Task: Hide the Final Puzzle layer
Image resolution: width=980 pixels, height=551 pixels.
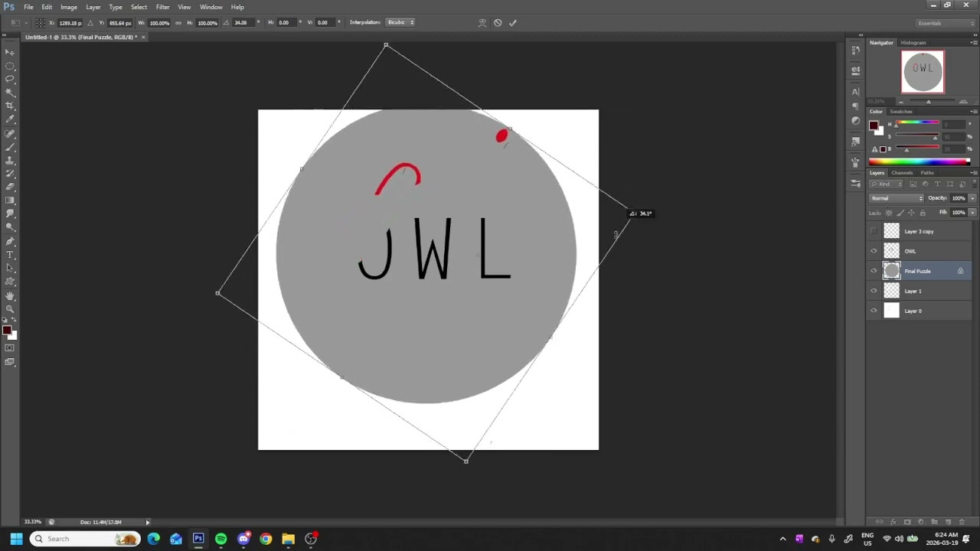Action: (x=874, y=271)
